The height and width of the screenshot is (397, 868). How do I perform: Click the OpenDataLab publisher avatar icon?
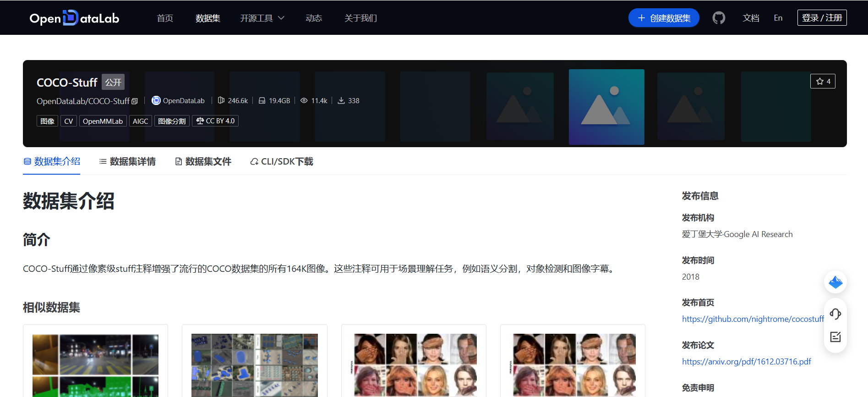point(156,100)
